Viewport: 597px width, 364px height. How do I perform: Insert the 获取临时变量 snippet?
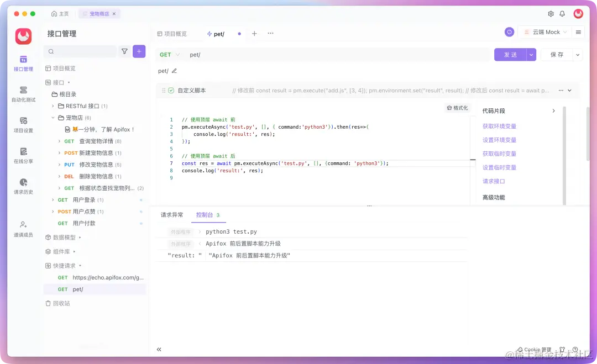click(x=499, y=154)
